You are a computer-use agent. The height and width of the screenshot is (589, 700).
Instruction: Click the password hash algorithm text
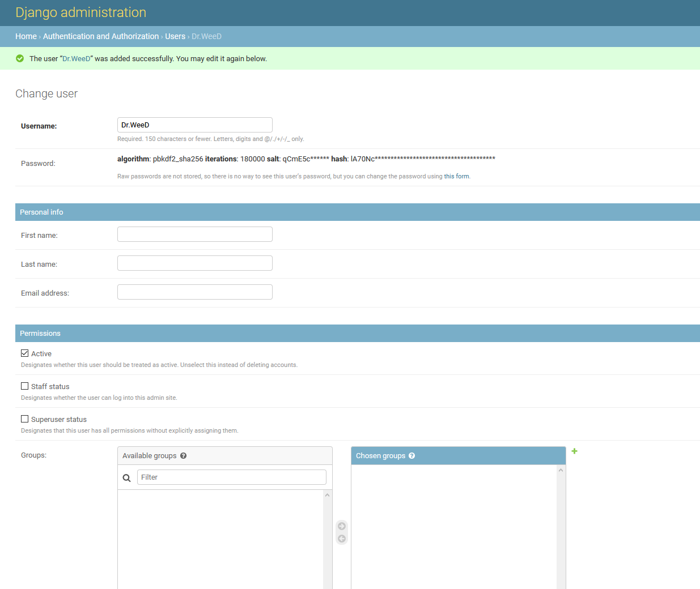pos(306,159)
